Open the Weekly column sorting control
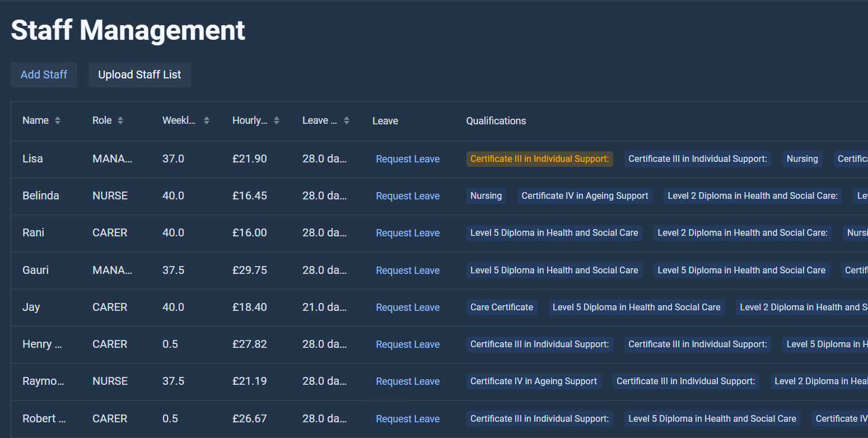 pyautogui.click(x=206, y=120)
